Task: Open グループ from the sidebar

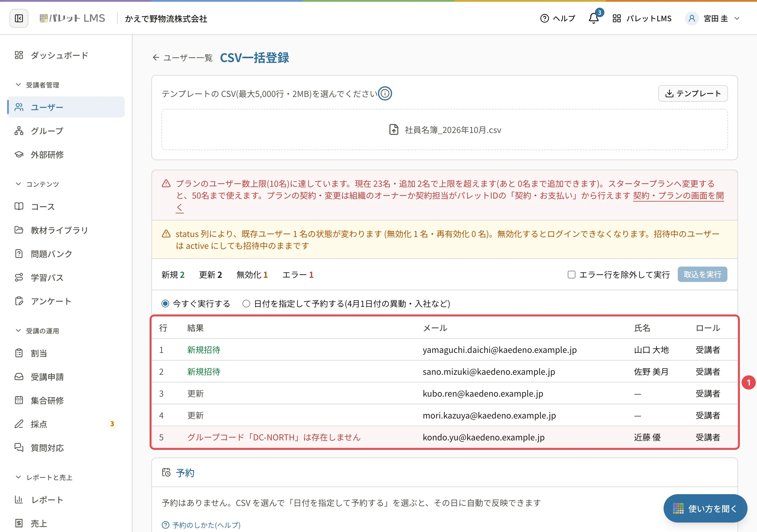Action: point(66,131)
